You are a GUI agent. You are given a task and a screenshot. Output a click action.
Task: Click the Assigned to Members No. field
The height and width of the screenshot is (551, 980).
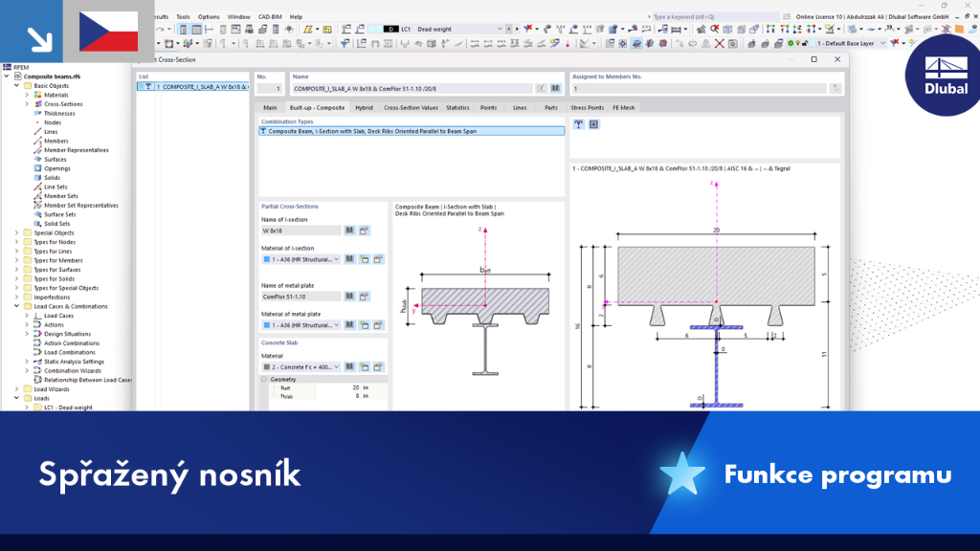coord(699,89)
